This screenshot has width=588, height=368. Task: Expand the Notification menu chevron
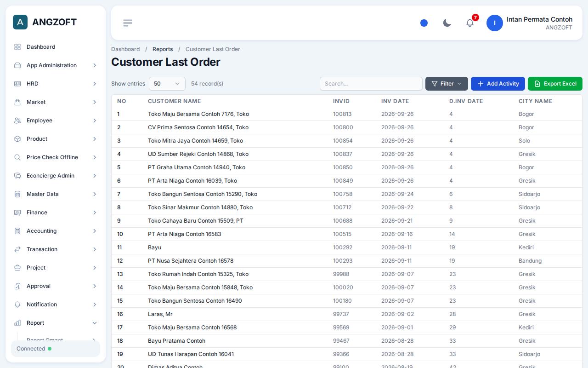(x=95, y=305)
